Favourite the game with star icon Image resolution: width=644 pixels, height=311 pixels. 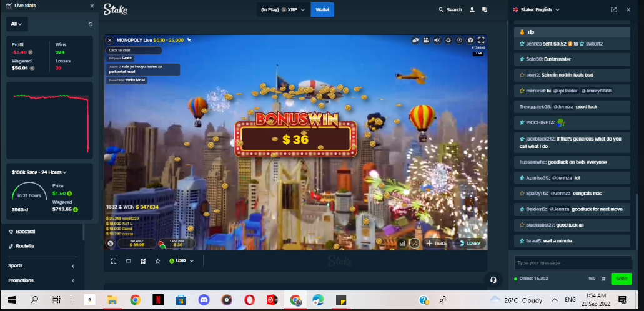pyautogui.click(x=157, y=261)
